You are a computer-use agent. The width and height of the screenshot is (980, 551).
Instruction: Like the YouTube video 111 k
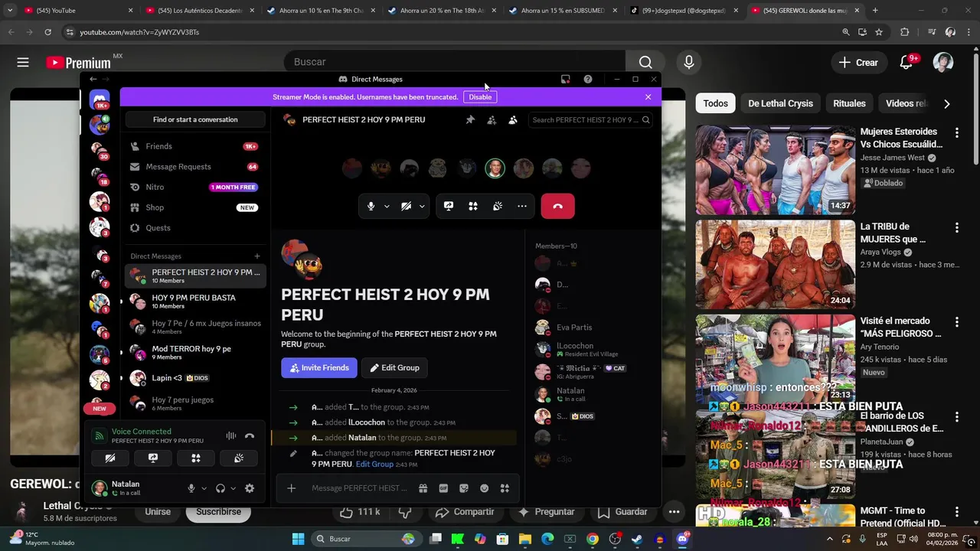[360, 512]
